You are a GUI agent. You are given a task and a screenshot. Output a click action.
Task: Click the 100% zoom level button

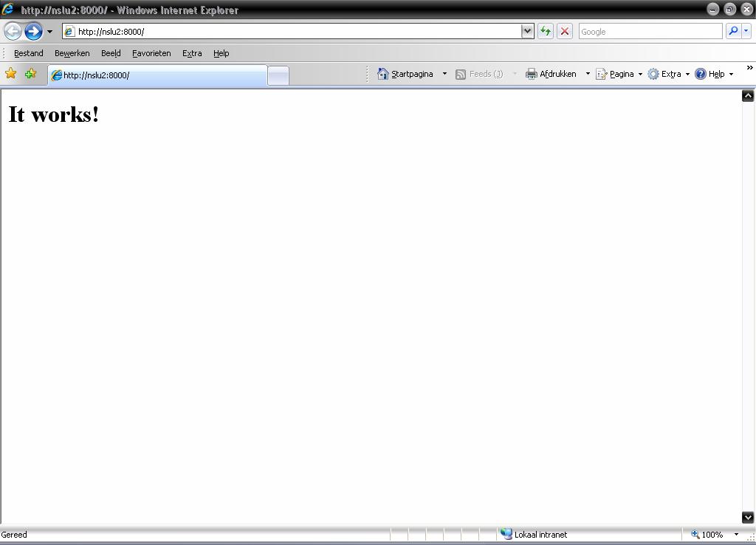click(707, 535)
